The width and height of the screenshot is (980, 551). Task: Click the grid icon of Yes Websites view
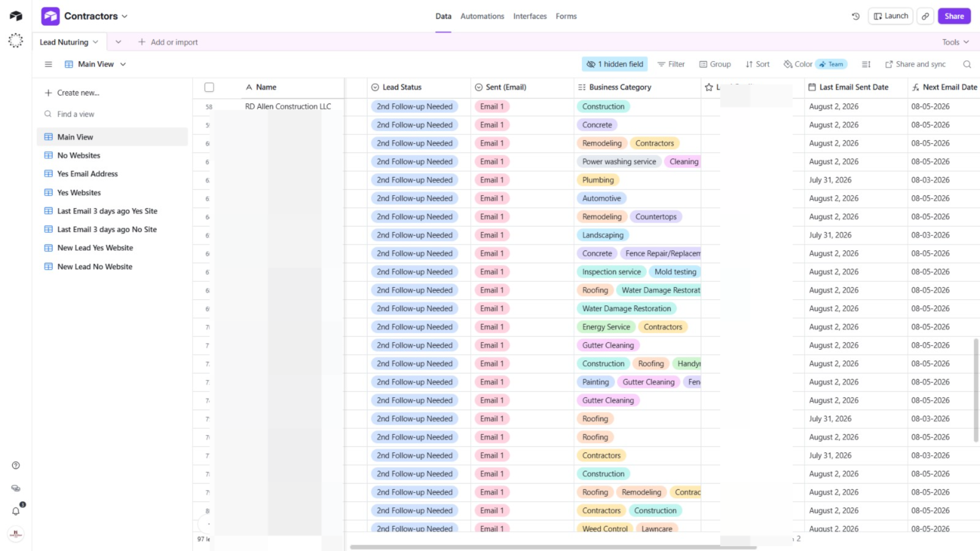(48, 192)
